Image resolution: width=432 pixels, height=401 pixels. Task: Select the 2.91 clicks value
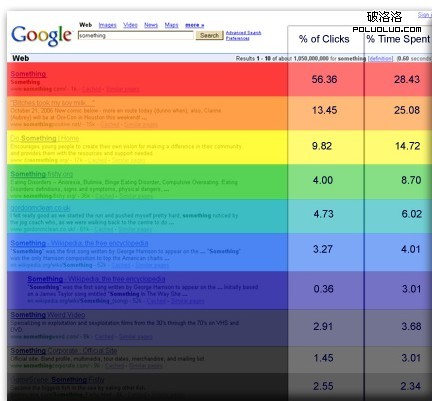(323, 326)
